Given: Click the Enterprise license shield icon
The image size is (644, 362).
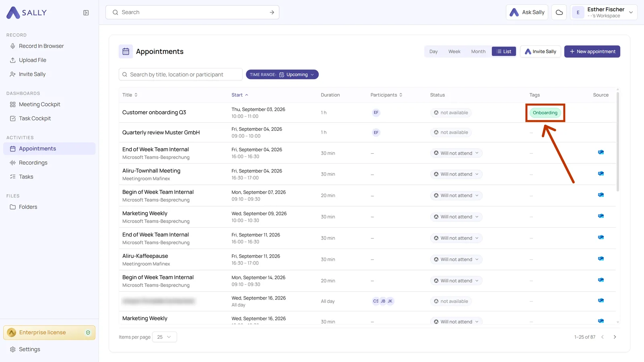Looking at the screenshot, I should click(x=88, y=333).
